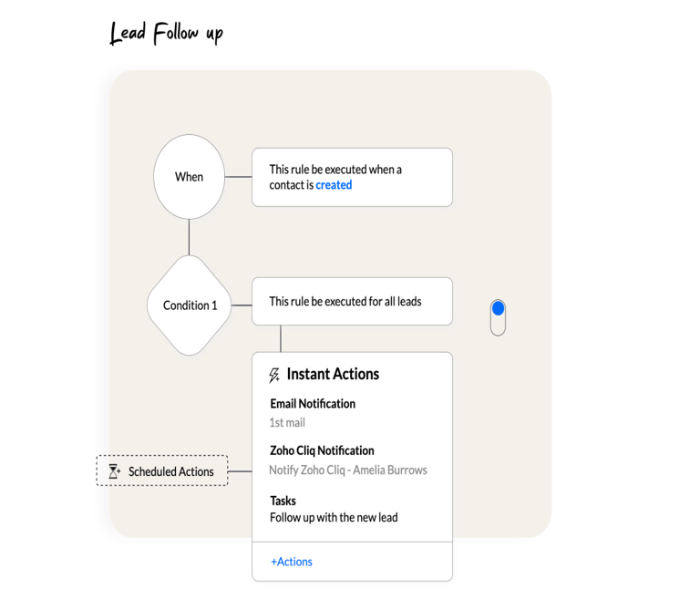Click the Instant Actions lightning bolt icon

274,375
